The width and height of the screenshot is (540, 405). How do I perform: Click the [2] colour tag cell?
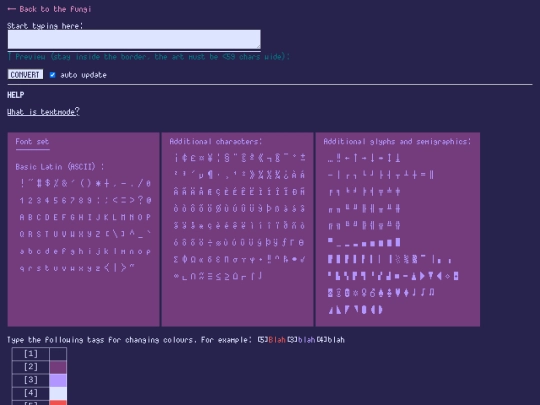click(x=31, y=367)
